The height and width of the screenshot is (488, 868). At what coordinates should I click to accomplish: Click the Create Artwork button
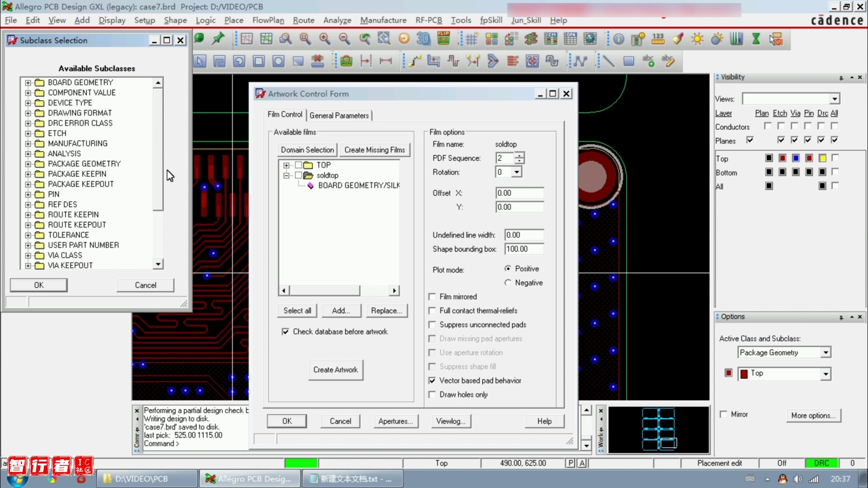tap(335, 370)
